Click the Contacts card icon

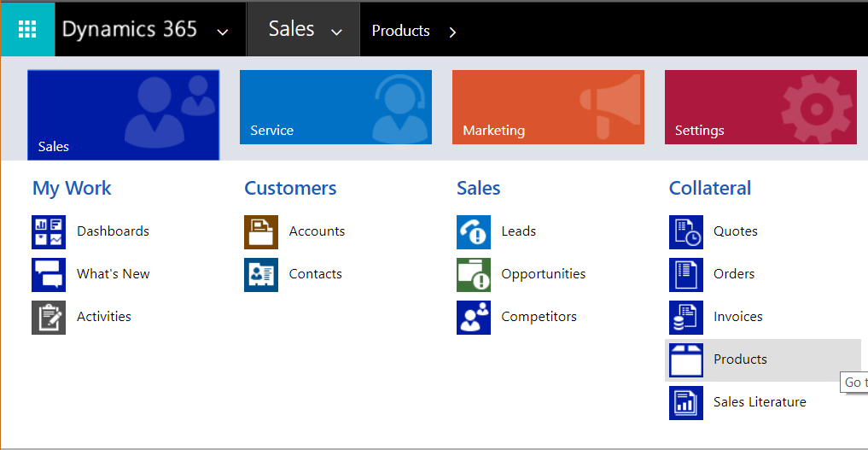[x=261, y=275]
